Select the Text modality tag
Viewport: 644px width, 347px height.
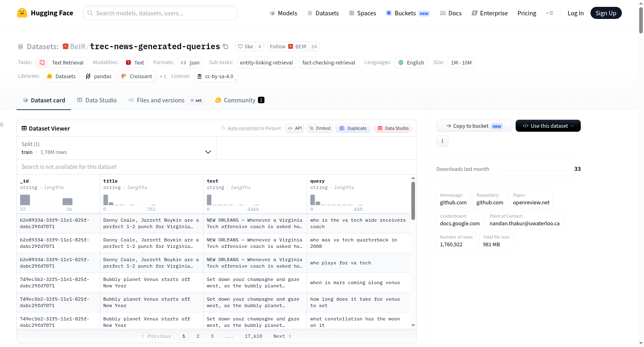(135, 62)
